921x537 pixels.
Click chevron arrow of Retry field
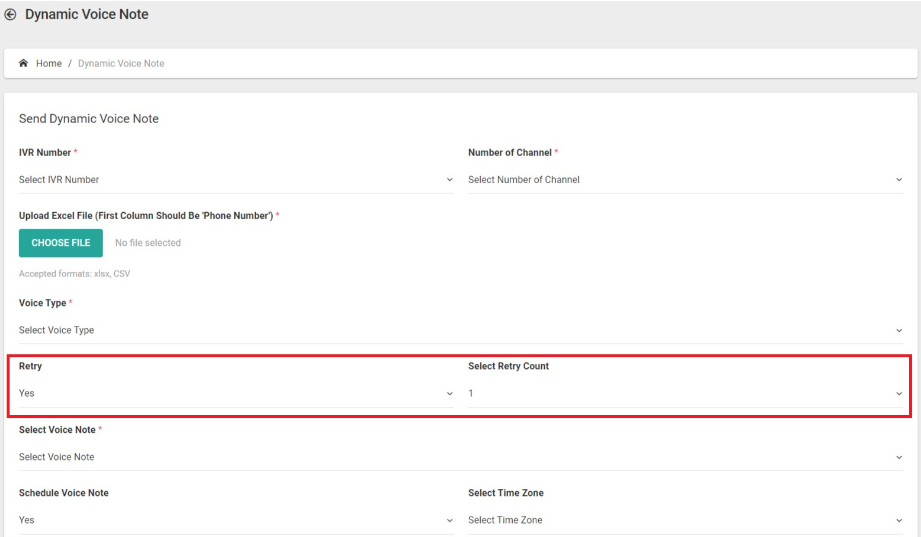[x=449, y=394]
